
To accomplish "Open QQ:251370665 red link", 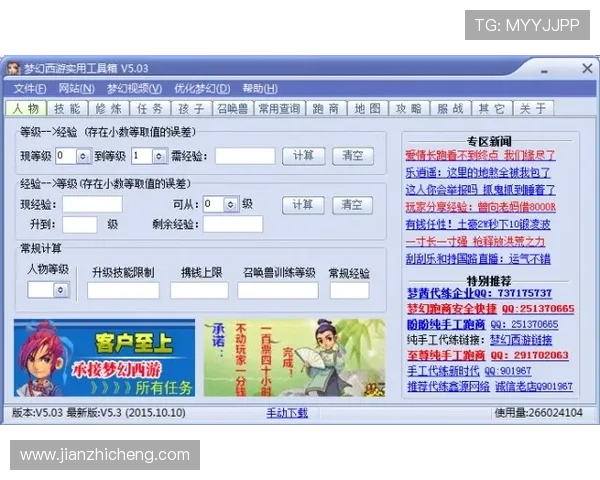I will click(538, 309).
